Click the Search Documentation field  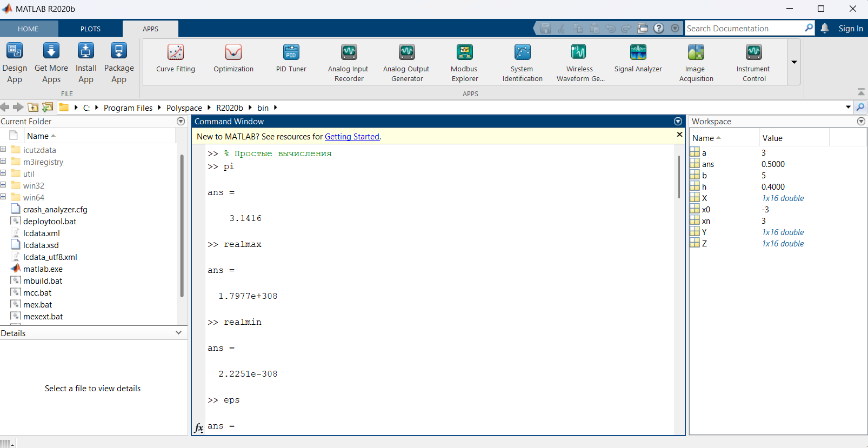tap(745, 29)
